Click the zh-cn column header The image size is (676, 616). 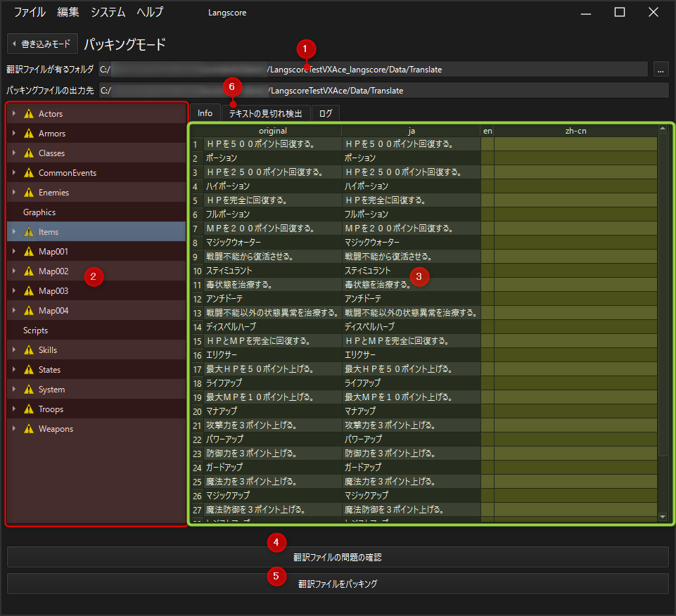576,131
